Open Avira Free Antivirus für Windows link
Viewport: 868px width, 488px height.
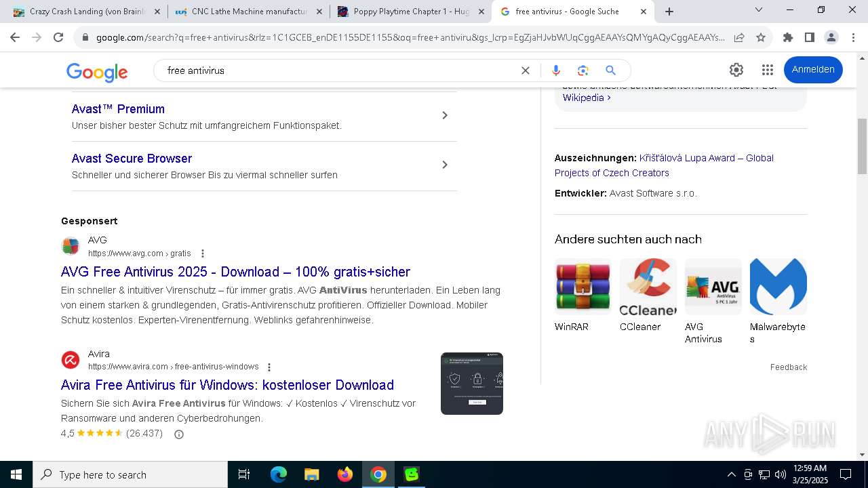tap(227, 385)
